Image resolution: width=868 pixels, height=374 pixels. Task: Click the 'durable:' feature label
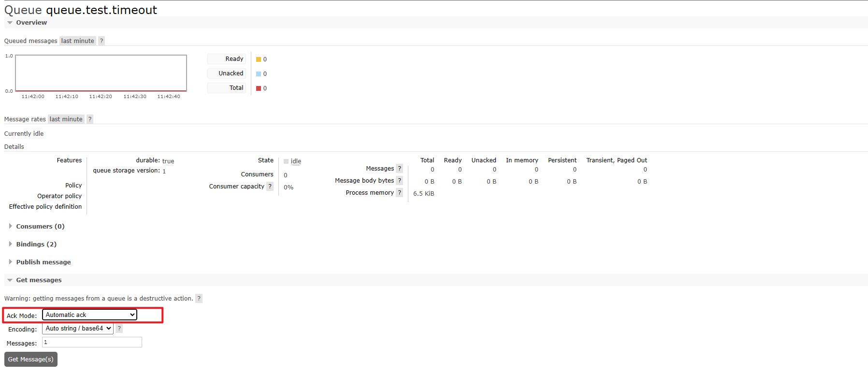[x=148, y=160]
